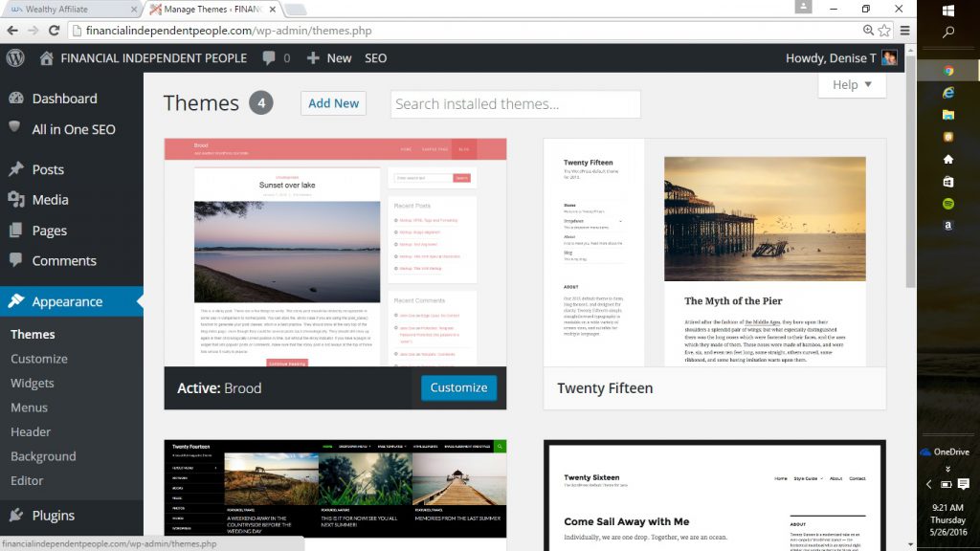
Task: Click blue Customize button for Brood
Action: pyautogui.click(x=458, y=387)
